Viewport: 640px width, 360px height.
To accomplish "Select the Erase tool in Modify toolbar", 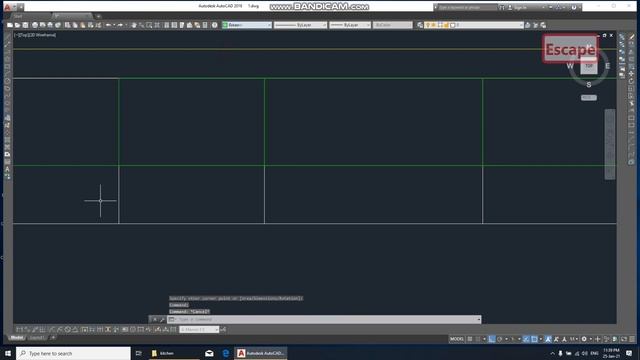I will 631,37.
